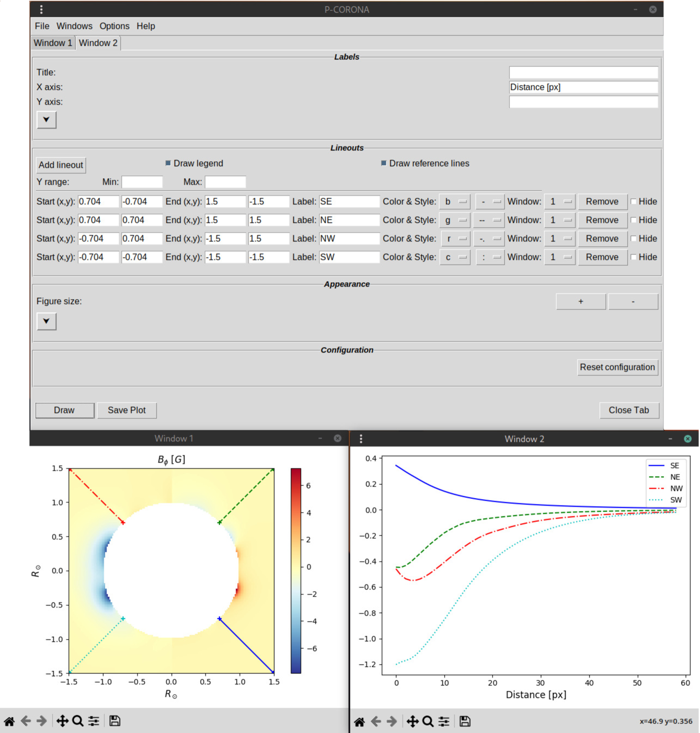The image size is (700, 733).
Task: Open Window dropdown for SE lineout
Action: [x=560, y=202]
